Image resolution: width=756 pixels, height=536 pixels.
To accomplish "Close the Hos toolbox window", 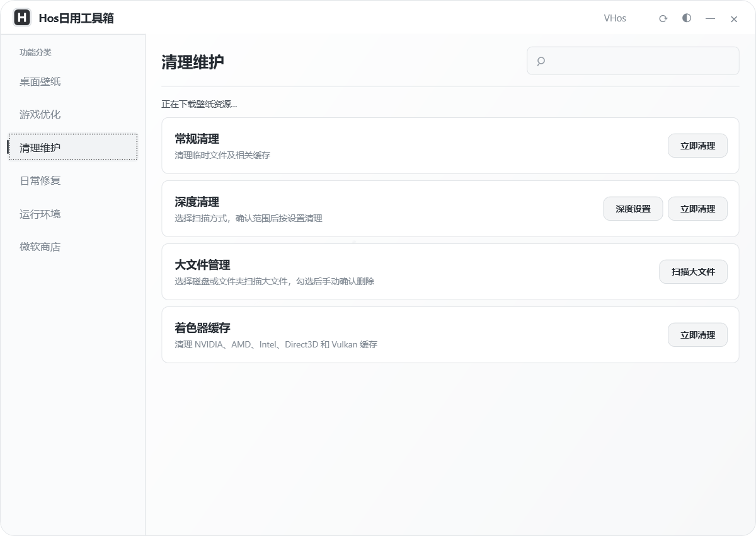I will click(x=734, y=19).
